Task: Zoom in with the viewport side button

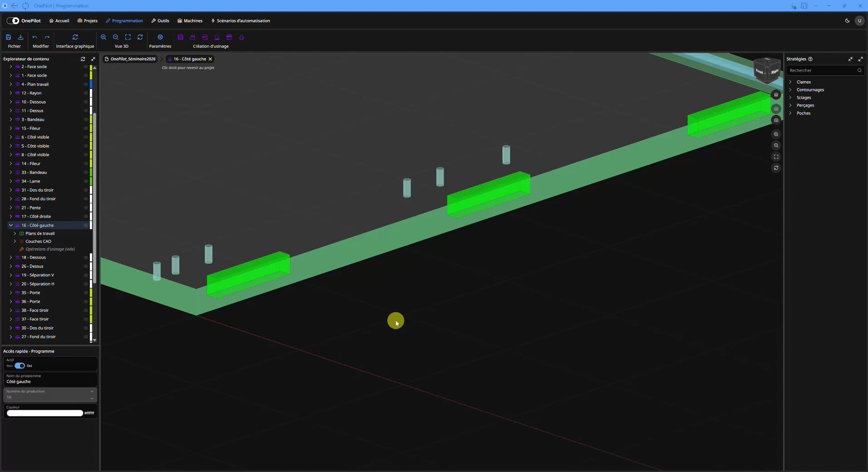Action: [776, 134]
